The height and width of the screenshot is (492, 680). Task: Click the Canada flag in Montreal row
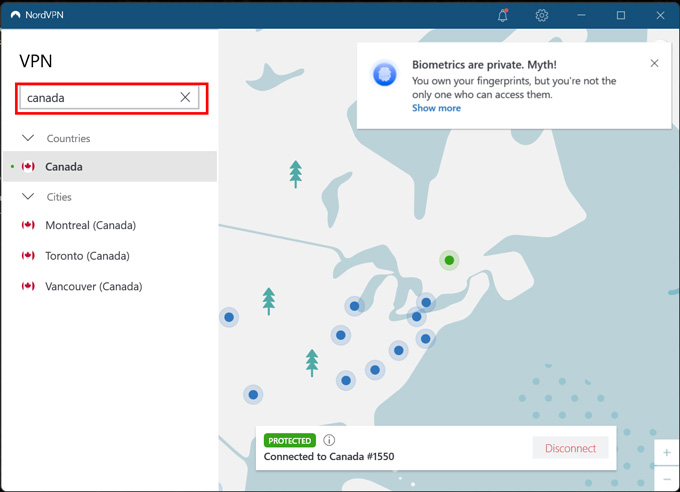[28, 225]
